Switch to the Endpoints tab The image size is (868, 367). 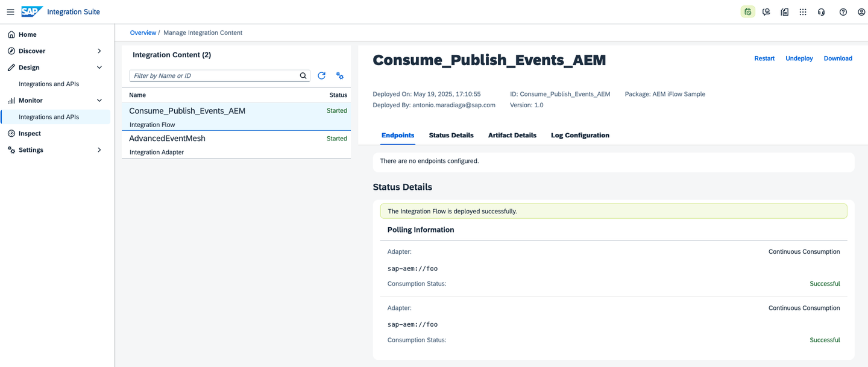[398, 136]
